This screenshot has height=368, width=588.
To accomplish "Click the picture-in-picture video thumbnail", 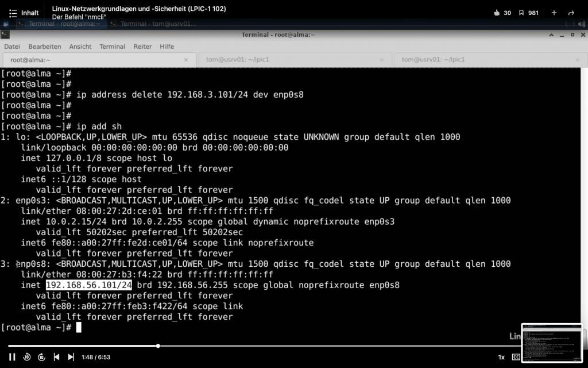I will click(552, 343).
